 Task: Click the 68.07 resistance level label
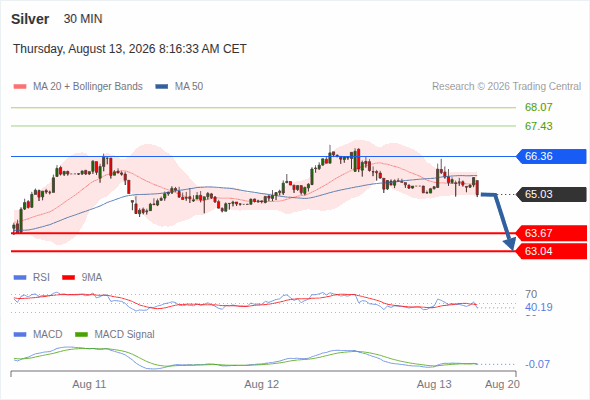click(539, 108)
